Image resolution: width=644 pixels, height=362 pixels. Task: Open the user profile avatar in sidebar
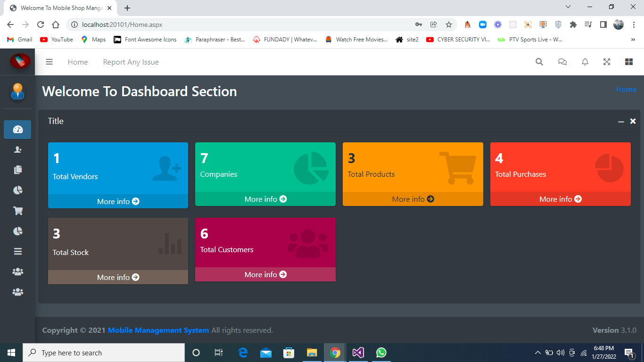pyautogui.click(x=17, y=92)
